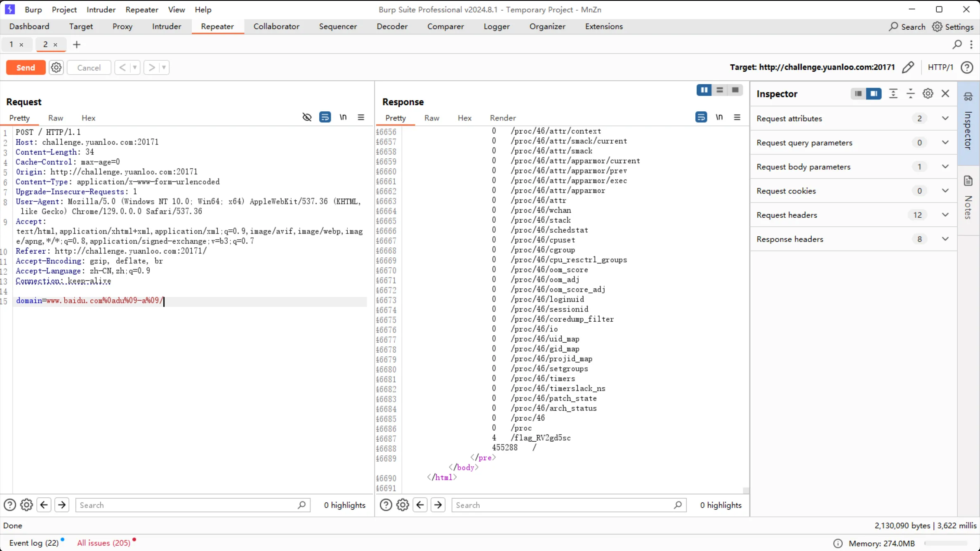Open Inspector settings gear icon
The width and height of the screenshot is (980, 551).
pyautogui.click(x=928, y=94)
